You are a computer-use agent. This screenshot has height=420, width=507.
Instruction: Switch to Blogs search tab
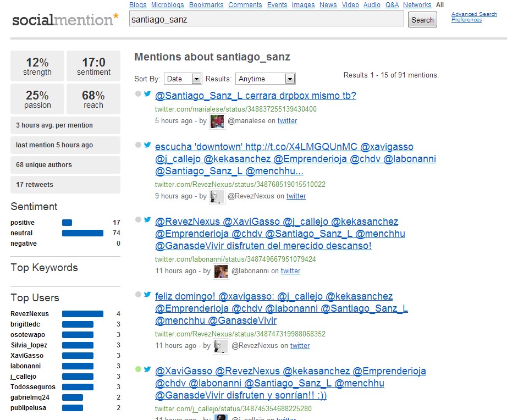(x=137, y=5)
